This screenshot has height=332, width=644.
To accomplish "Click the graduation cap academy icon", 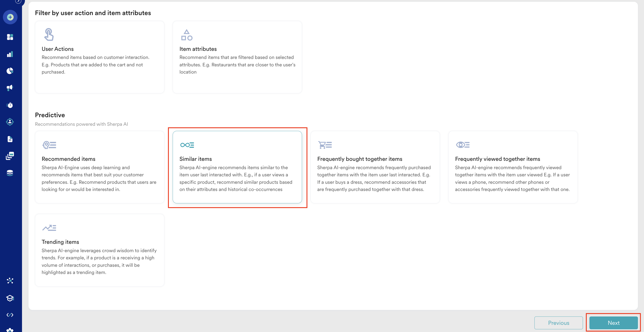I will [x=10, y=298].
